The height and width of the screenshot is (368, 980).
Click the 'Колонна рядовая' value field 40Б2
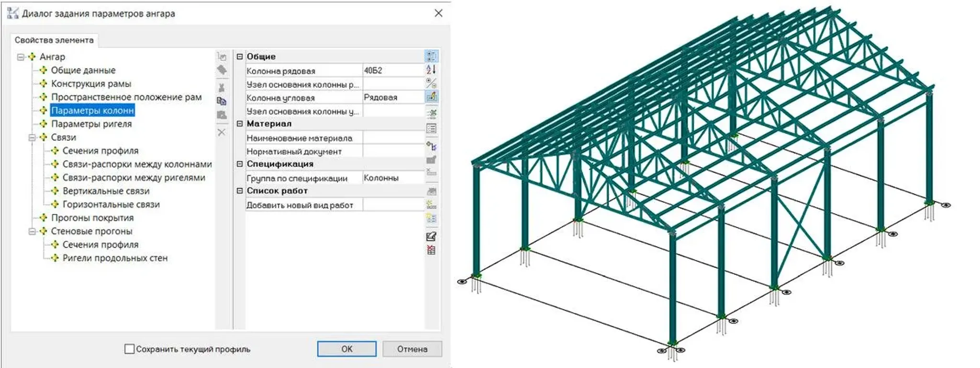392,71
